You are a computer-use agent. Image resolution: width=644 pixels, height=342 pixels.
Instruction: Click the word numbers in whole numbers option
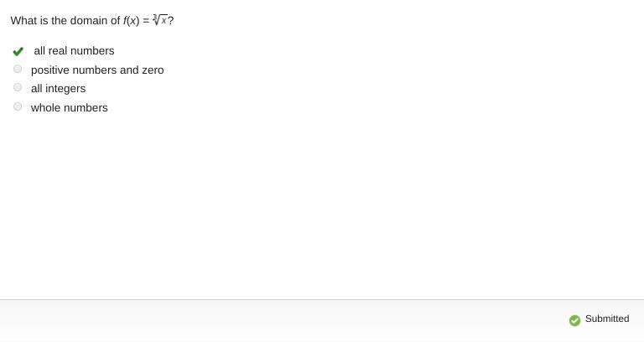pos(87,108)
